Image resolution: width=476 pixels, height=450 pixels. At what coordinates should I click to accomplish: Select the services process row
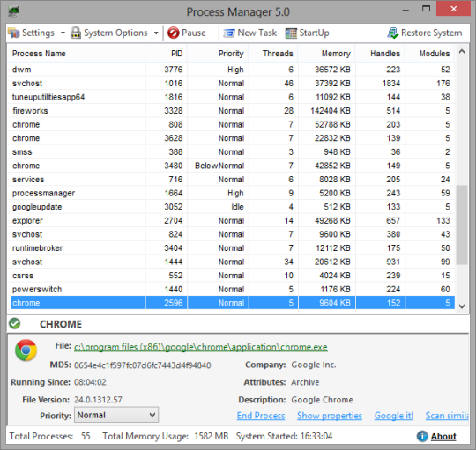[x=232, y=180]
